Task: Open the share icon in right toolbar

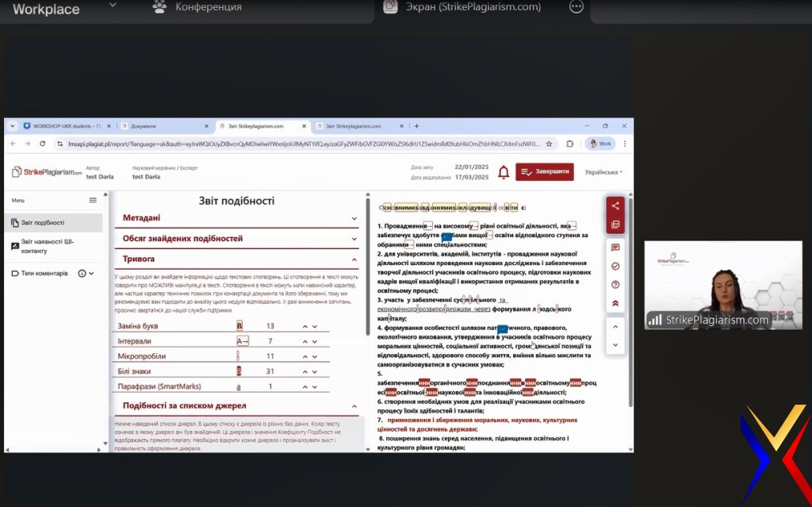Action: (x=615, y=205)
